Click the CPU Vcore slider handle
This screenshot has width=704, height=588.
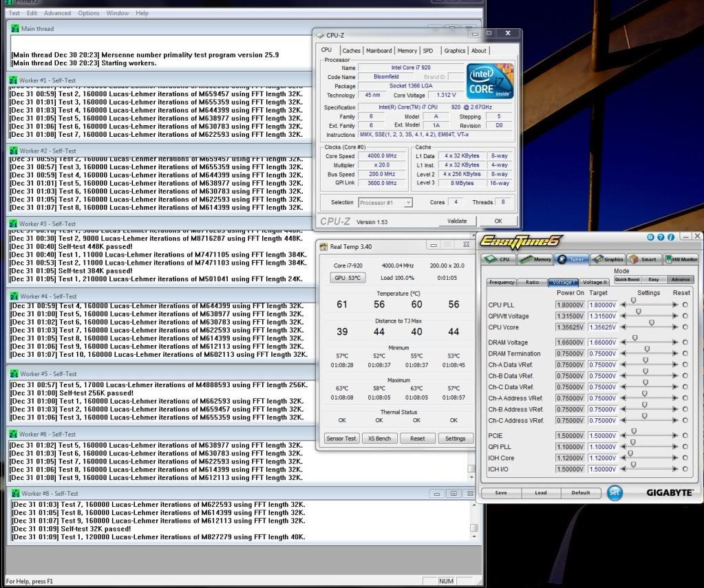click(x=652, y=323)
